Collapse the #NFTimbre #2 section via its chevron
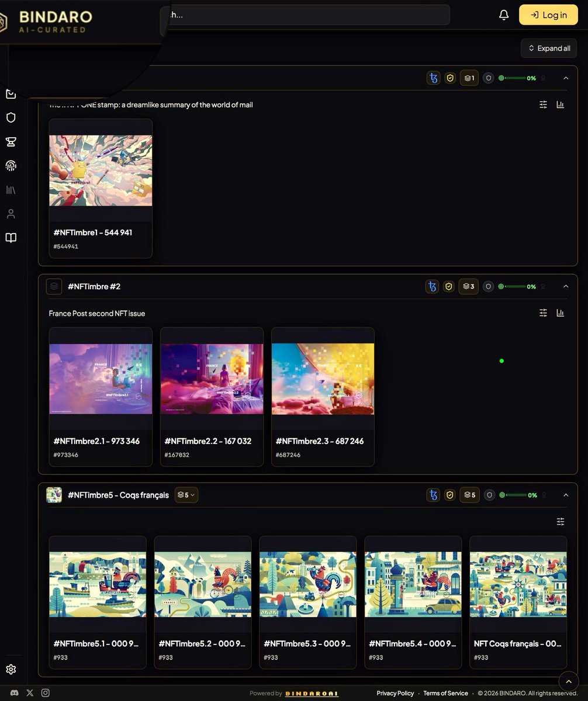Screen dimensions: 588x701 tap(565, 286)
